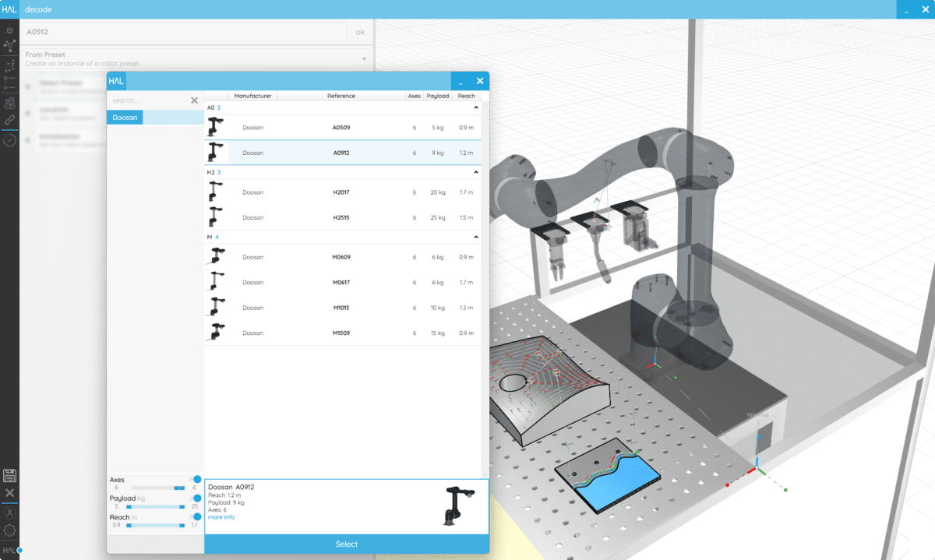Select the M1013 reference row
Image resolution: width=935 pixels, height=560 pixels.
[x=343, y=308]
